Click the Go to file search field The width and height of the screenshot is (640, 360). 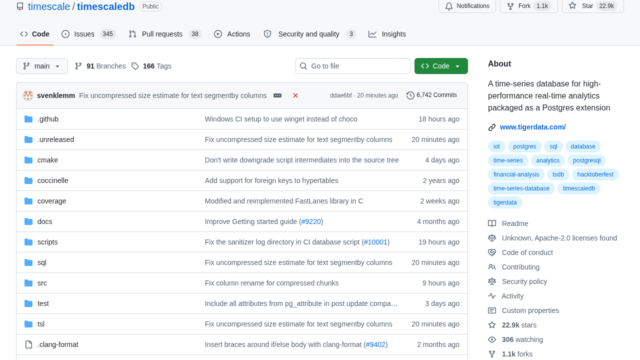pyautogui.click(x=353, y=66)
